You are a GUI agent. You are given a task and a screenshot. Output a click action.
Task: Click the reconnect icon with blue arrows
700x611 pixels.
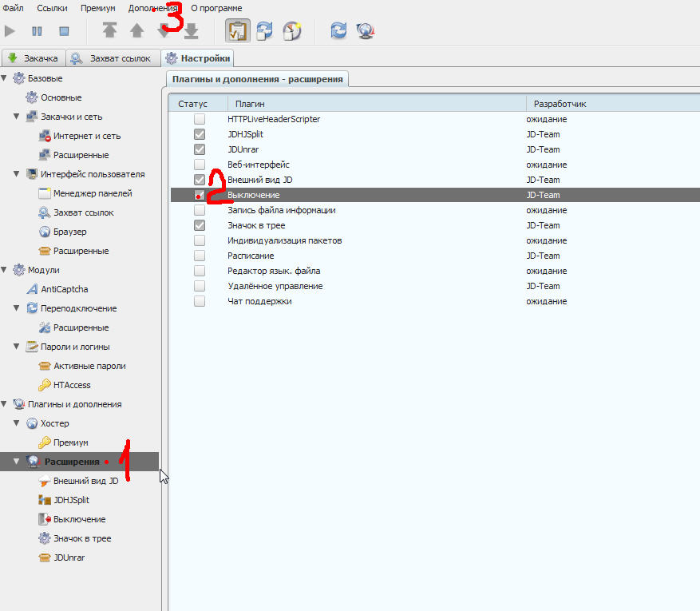338,31
